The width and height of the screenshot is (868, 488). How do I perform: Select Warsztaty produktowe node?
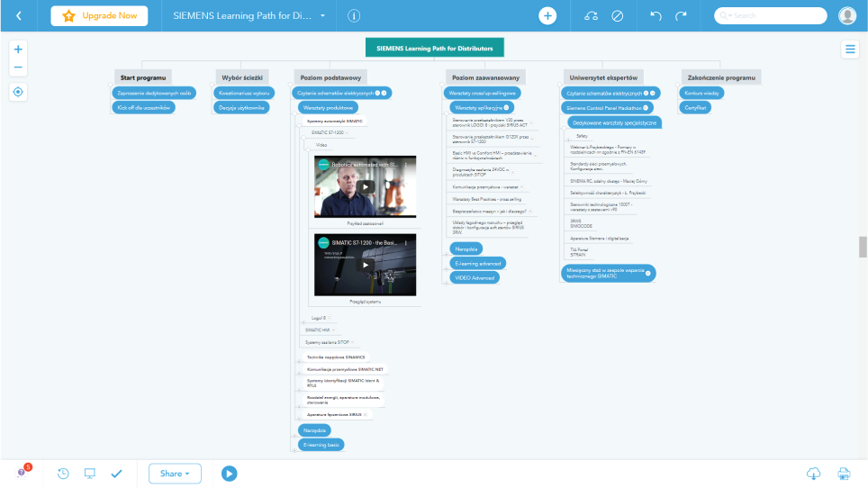point(328,107)
